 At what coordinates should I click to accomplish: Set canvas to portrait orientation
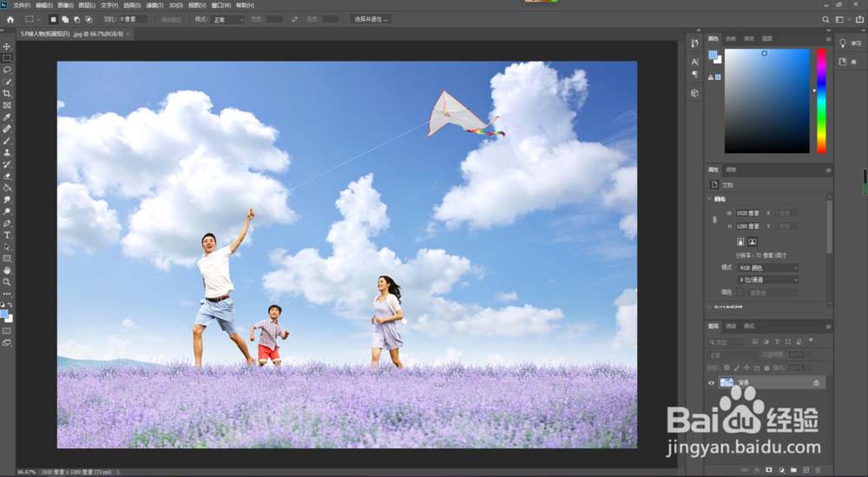pyautogui.click(x=740, y=242)
